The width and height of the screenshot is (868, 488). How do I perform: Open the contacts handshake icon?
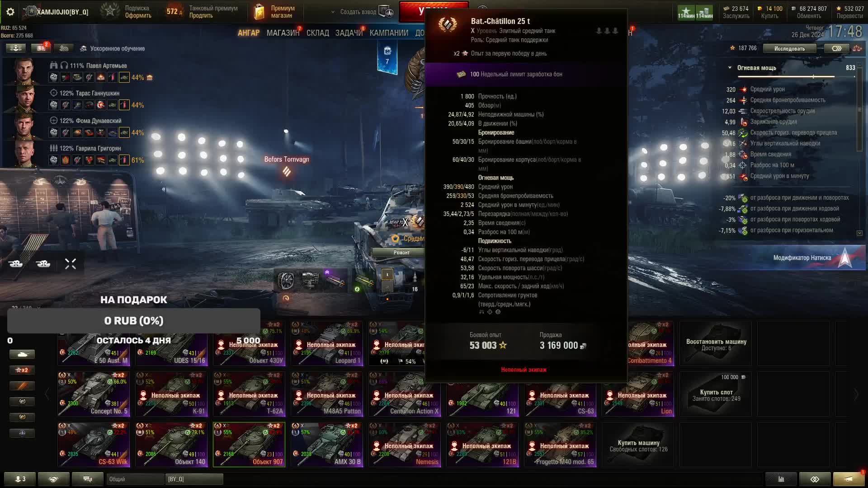click(x=54, y=479)
